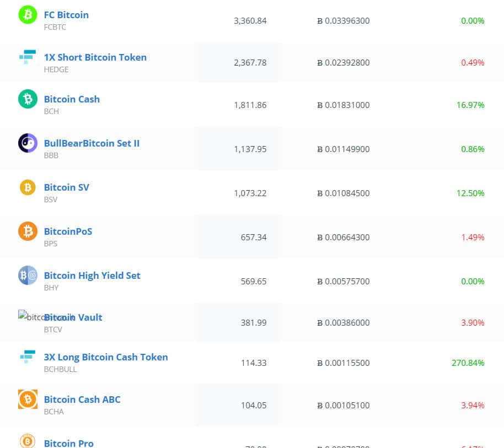Open the BitcoinPoS link
The width and height of the screenshot is (504, 448).
(x=68, y=231)
